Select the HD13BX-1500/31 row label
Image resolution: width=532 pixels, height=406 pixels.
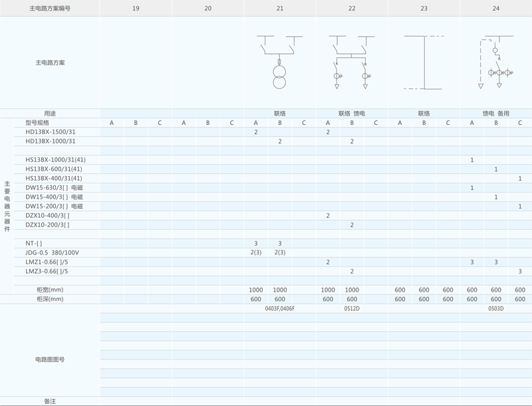point(51,132)
